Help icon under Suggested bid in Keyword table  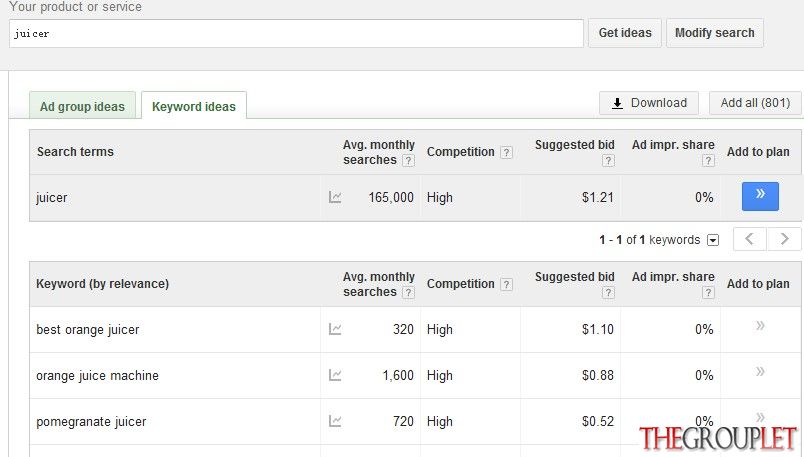(608, 293)
